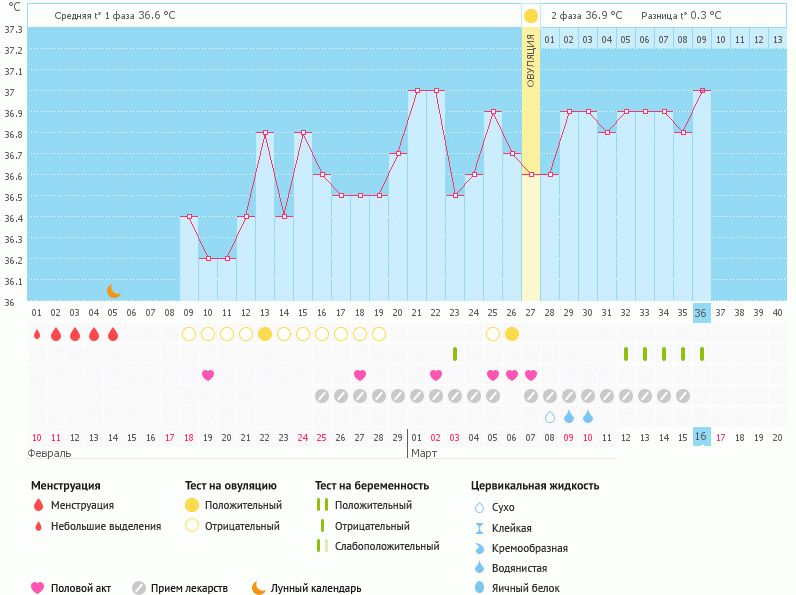Click the '2 фаза 36.9 °C' text
Viewport: 796px width, 595px height.
coord(586,16)
